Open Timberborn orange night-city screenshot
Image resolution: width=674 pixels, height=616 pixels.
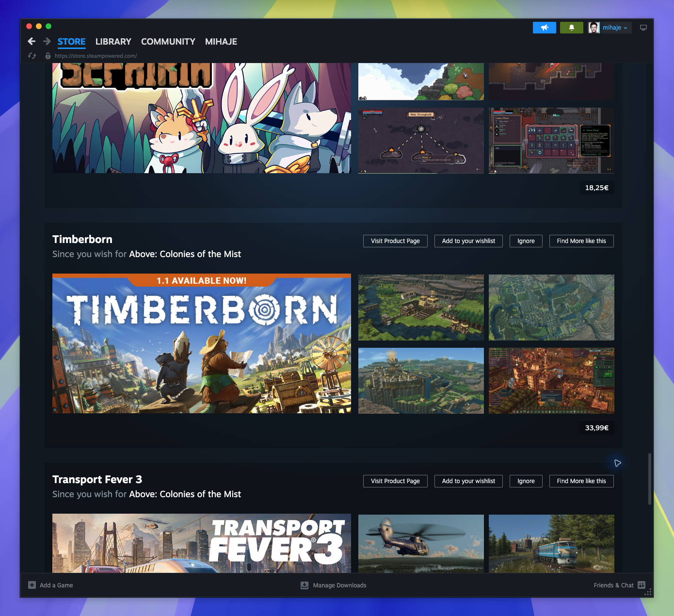[551, 381]
